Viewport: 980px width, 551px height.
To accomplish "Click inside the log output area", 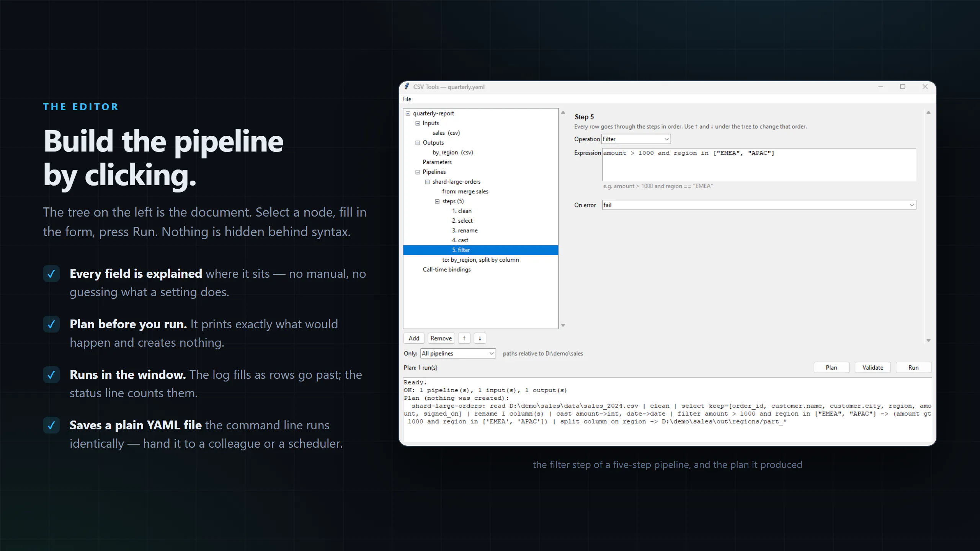I will pyautogui.click(x=667, y=409).
